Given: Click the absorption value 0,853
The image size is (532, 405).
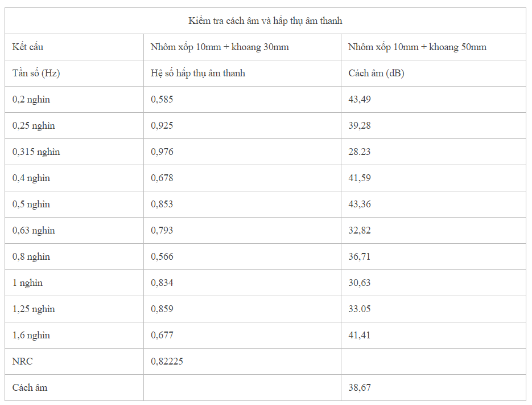Looking at the screenshot, I should tap(162, 204).
